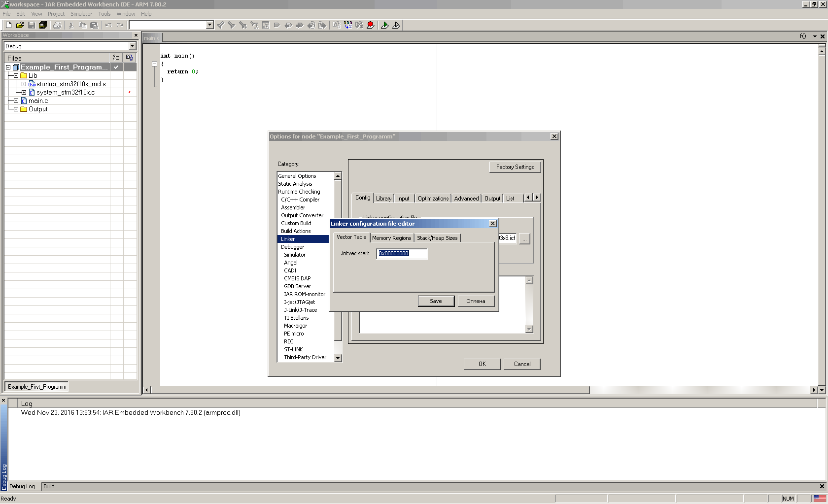Click the Debug without Downloading icon
Screen dimensions: 828x504
click(396, 25)
